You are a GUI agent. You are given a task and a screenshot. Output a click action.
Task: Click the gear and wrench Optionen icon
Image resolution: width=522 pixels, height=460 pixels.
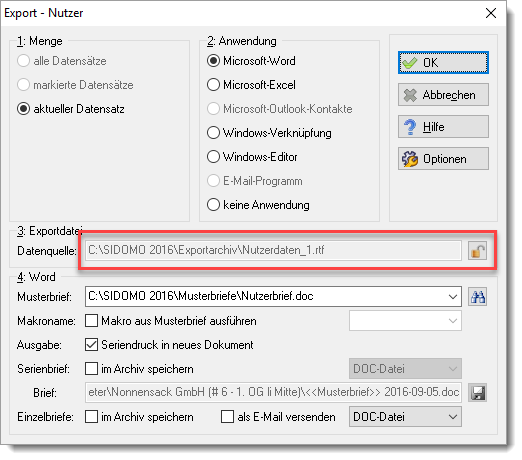pyautogui.click(x=410, y=159)
